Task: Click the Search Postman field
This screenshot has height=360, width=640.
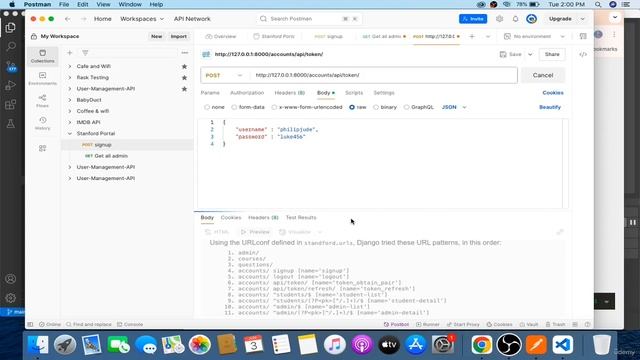Action: [309, 19]
